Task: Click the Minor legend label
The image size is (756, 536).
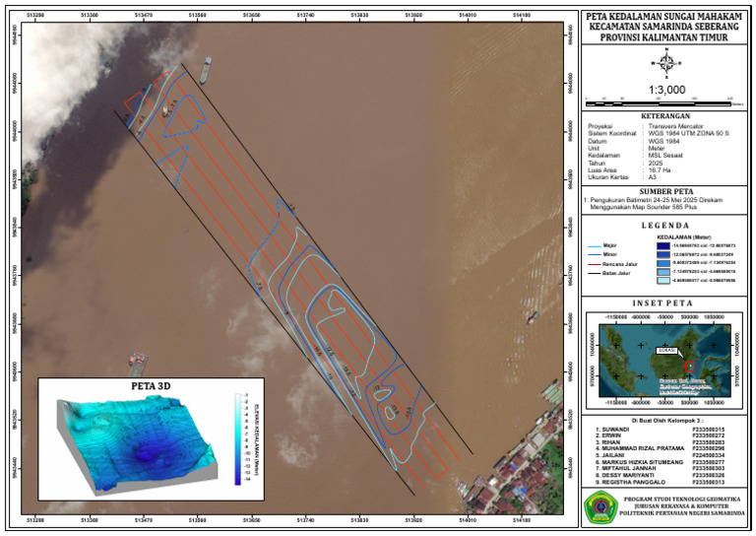Action: click(x=609, y=254)
